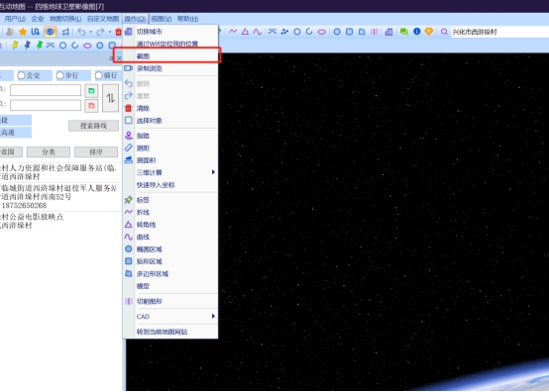Open the 帮助(H) menu

[x=187, y=19]
